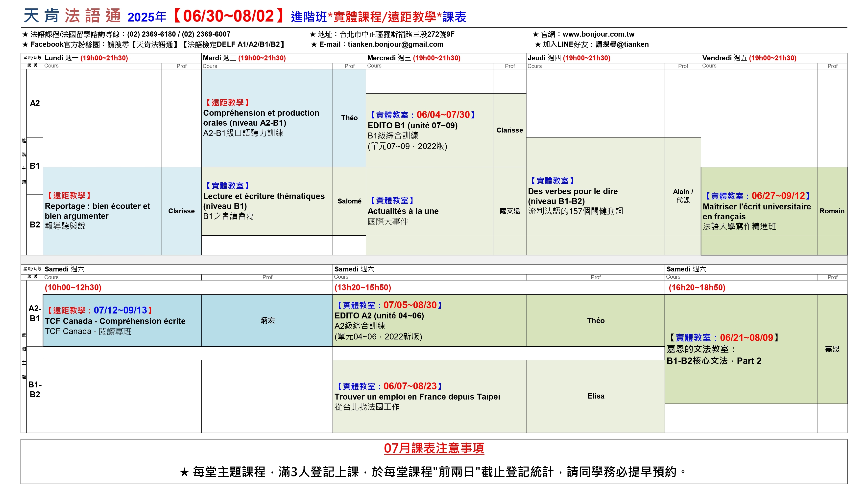Click professor 薩支遠 cell
Viewport: 868px width, 492px height.
[509, 211]
